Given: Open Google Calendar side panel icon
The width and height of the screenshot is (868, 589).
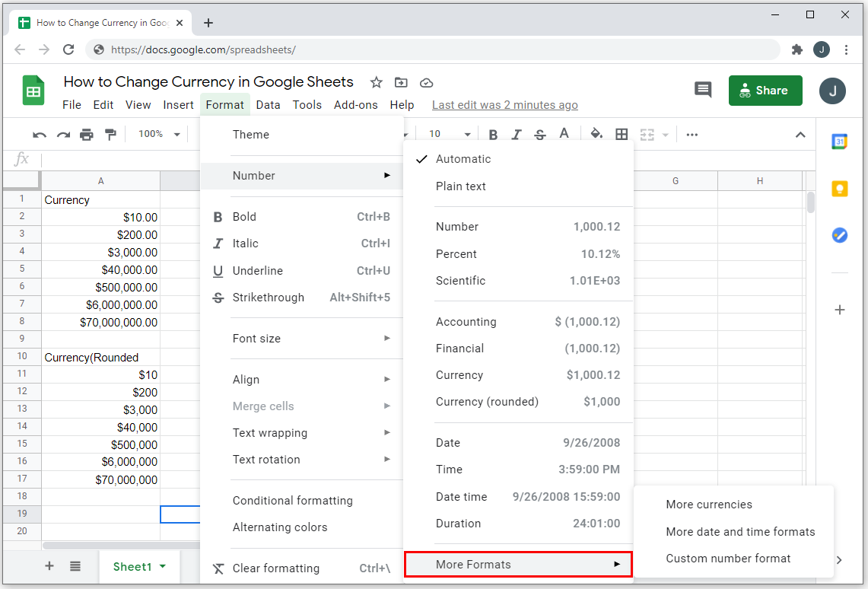Looking at the screenshot, I should [839, 142].
